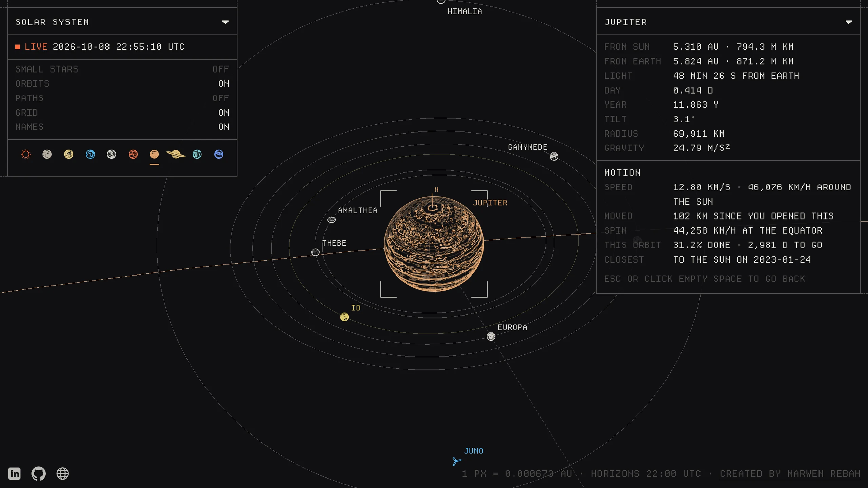Viewport: 868px width, 488px height.
Task: Click the Ganymede moon marker
Action: [x=554, y=156]
